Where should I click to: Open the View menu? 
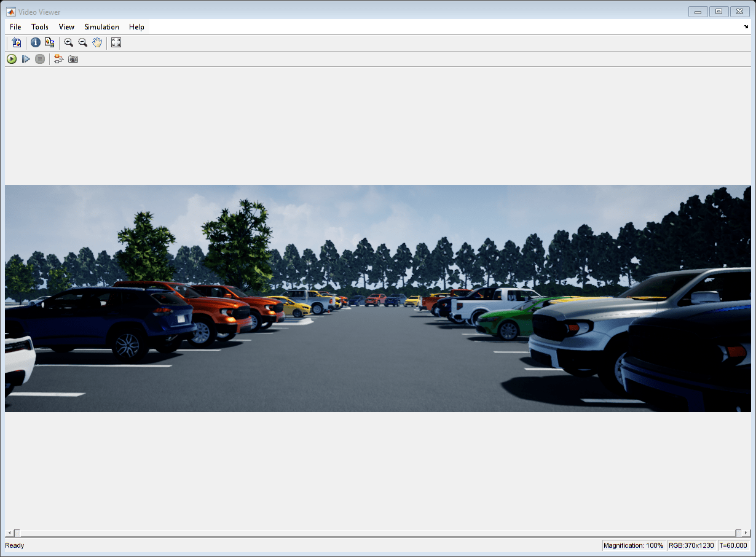click(x=66, y=27)
